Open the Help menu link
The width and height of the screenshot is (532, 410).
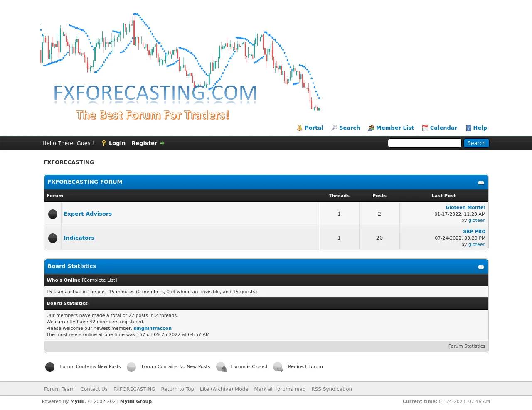(x=480, y=128)
